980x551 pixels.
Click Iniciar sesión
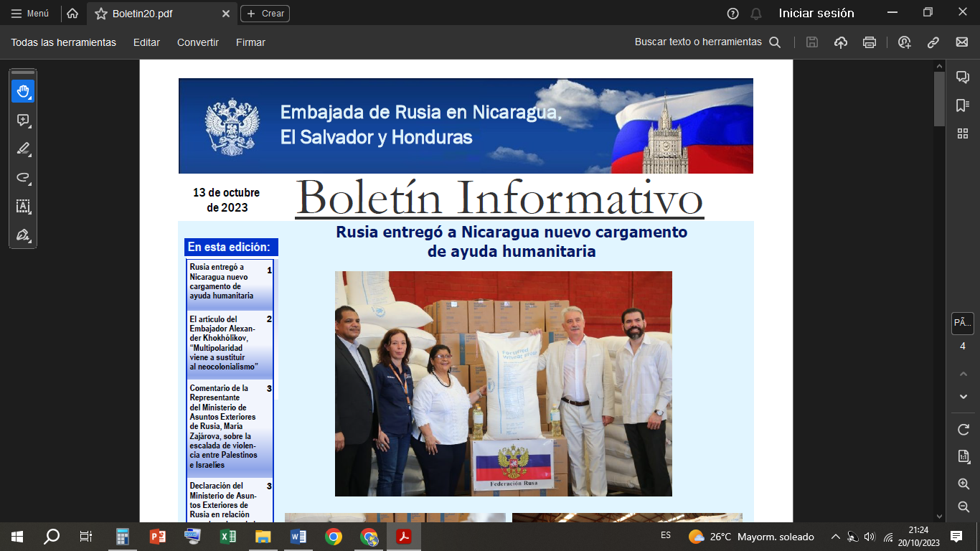tap(816, 13)
